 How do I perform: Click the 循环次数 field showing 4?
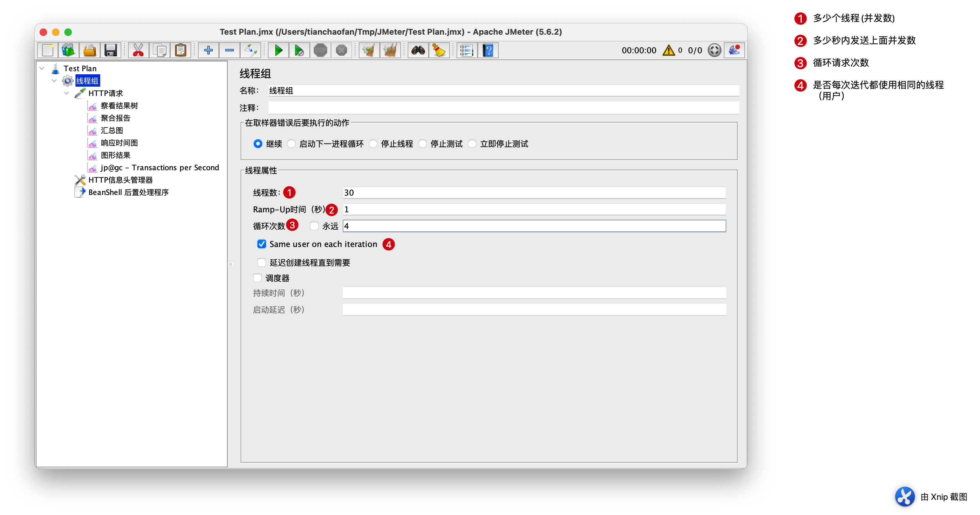click(x=534, y=226)
